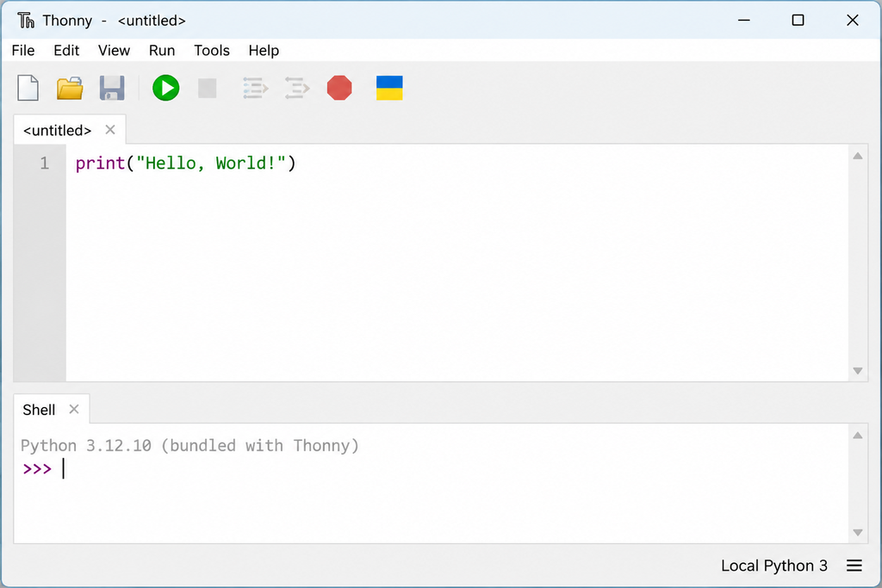Screen dimensions: 882x588
Task: Run the current script with green play button
Action: click(166, 89)
